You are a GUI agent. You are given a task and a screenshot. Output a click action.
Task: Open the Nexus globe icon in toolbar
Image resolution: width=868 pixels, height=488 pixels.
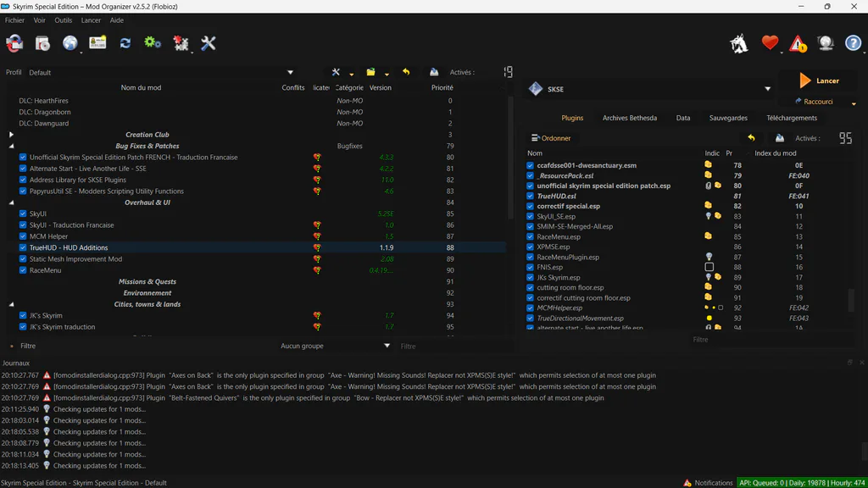(x=70, y=43)
